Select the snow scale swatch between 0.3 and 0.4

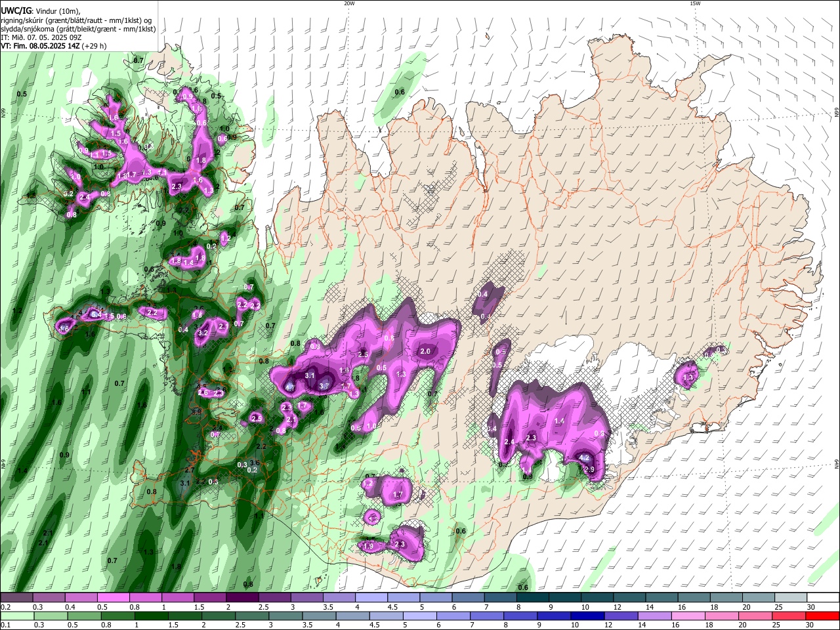click(x=49, y=598)
